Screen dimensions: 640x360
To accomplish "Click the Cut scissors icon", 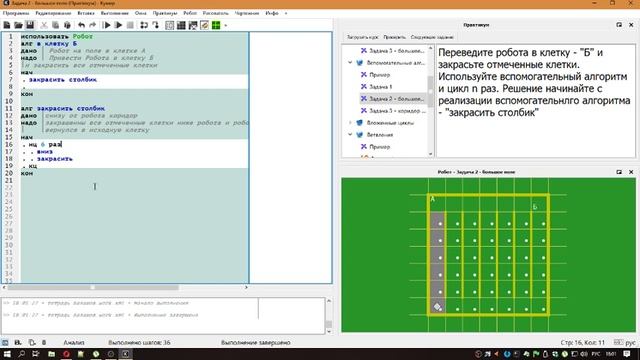I will (44, 25).
